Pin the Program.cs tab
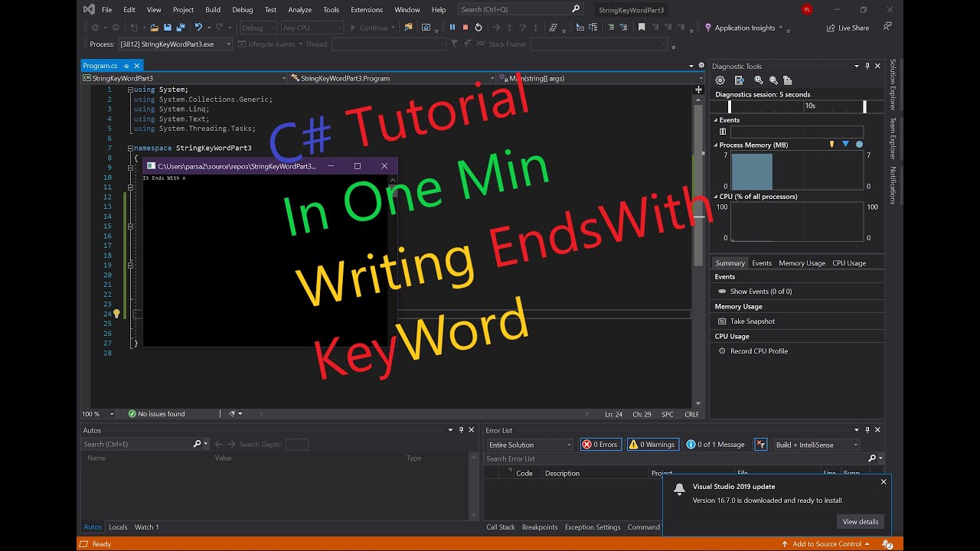 pos(127,66)
